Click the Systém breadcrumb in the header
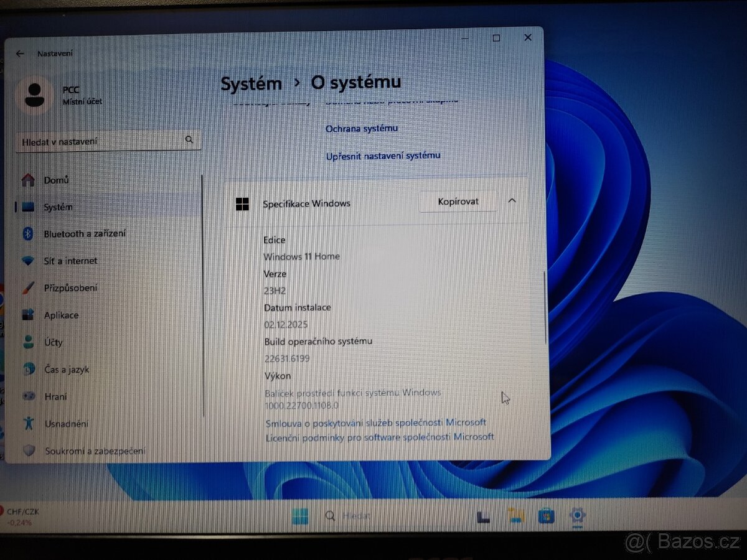The image size is (747, 560). pos(251,84)
